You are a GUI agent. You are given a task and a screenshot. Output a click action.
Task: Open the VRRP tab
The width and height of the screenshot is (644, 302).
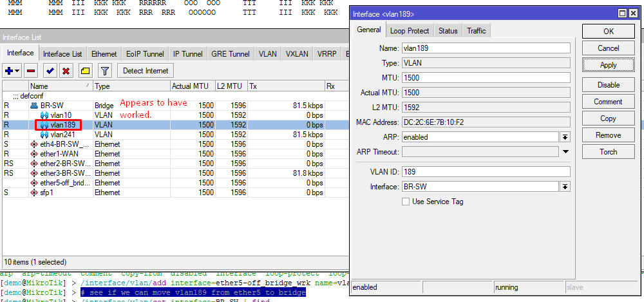coord(328,54)
